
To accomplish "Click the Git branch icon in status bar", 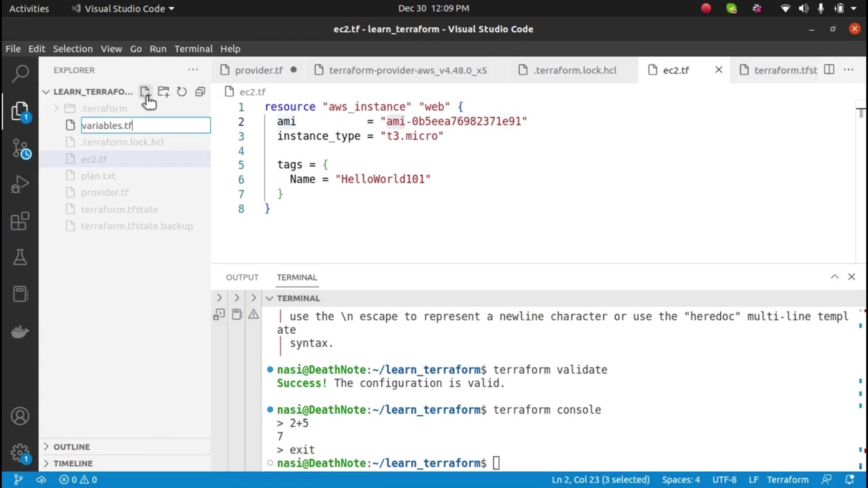I will coord(18,480).
